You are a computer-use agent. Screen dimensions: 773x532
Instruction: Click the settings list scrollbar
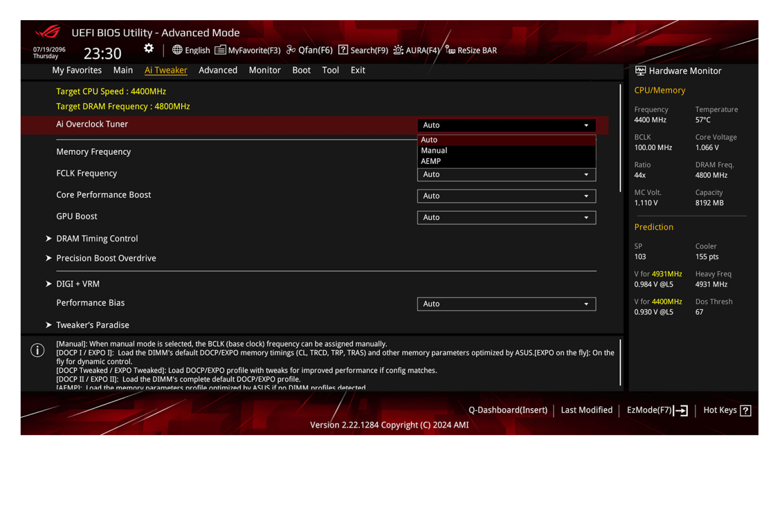pyautogui.click(x=620, y=138)
